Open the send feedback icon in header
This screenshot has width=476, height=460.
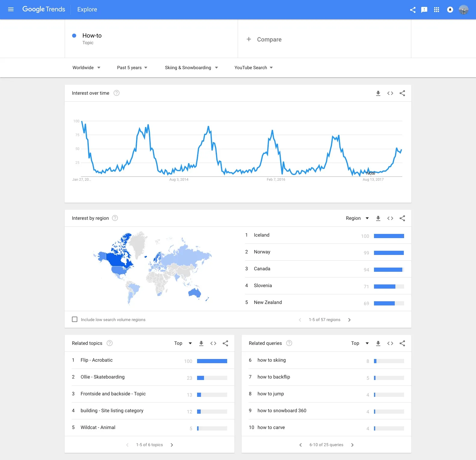pos(424,10)
